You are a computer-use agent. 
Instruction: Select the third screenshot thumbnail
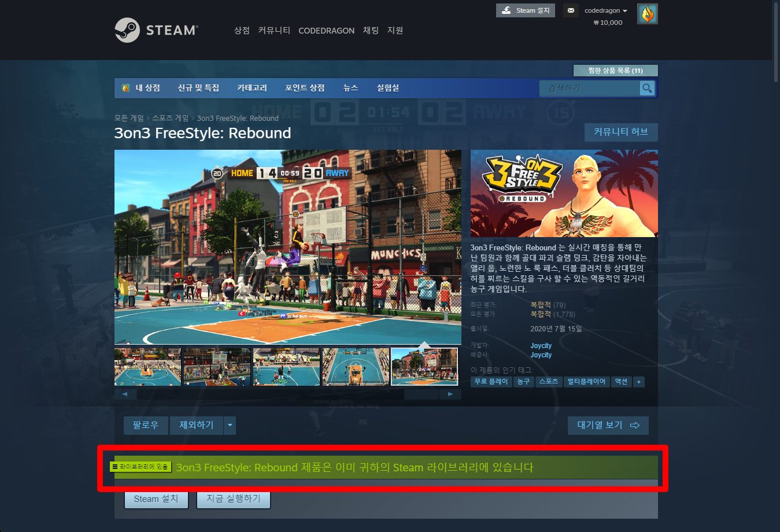click(x=286, y=367)
